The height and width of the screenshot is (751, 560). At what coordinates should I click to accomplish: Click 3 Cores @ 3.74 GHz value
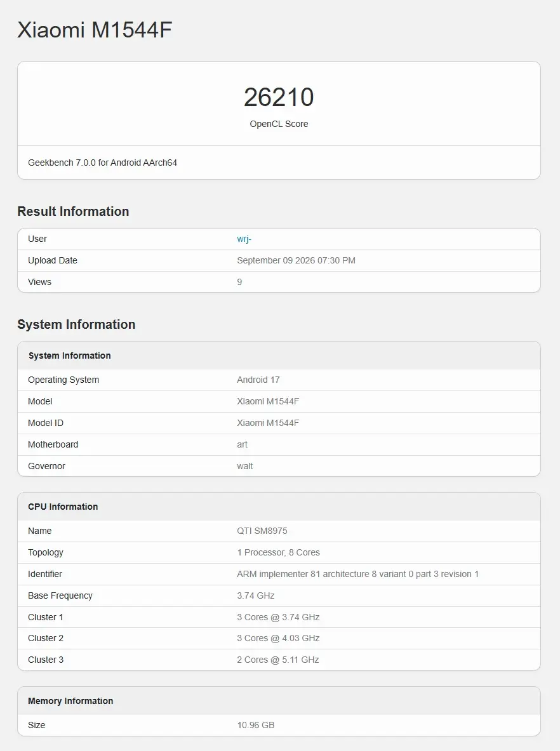pos(278,617)
